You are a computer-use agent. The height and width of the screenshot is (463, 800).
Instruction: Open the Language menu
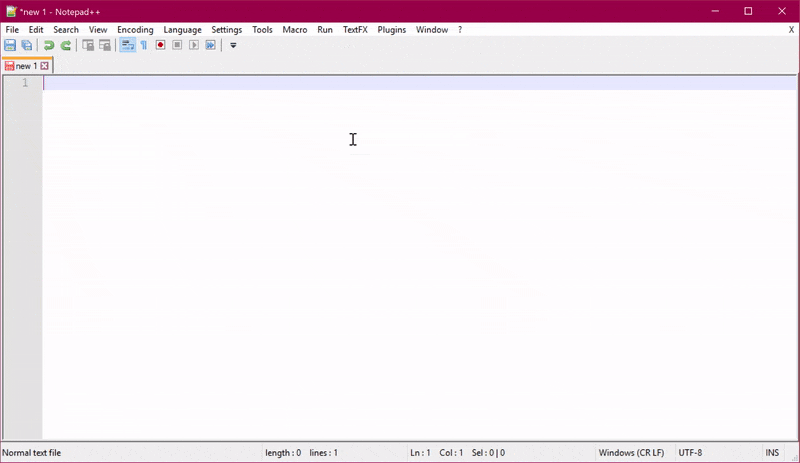[x=182, y=30]
